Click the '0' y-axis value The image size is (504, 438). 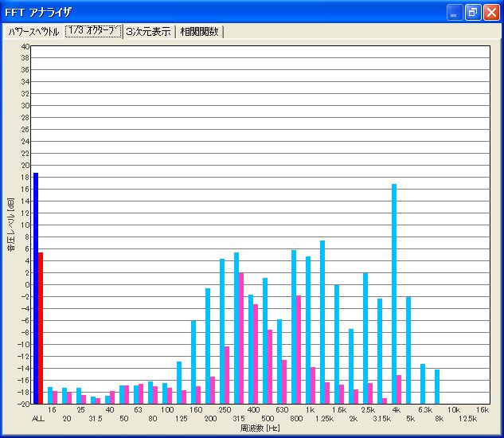point(27,284)
